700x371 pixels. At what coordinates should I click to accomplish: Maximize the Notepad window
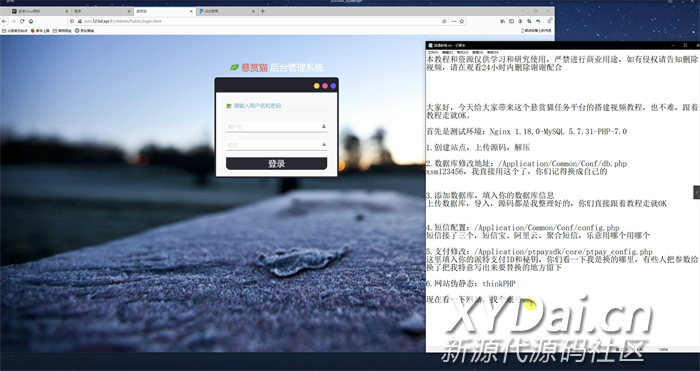coord(685,45)
